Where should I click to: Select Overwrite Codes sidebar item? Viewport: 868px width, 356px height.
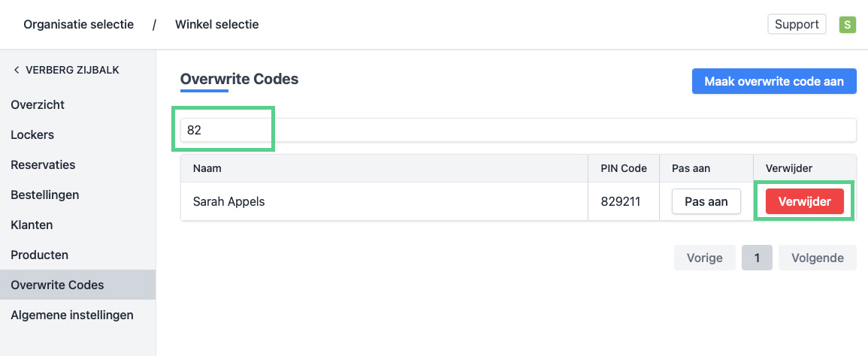point(57,285)
